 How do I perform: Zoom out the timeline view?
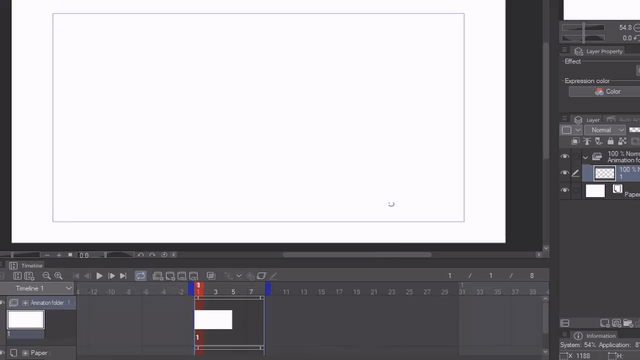pos(47,276)
